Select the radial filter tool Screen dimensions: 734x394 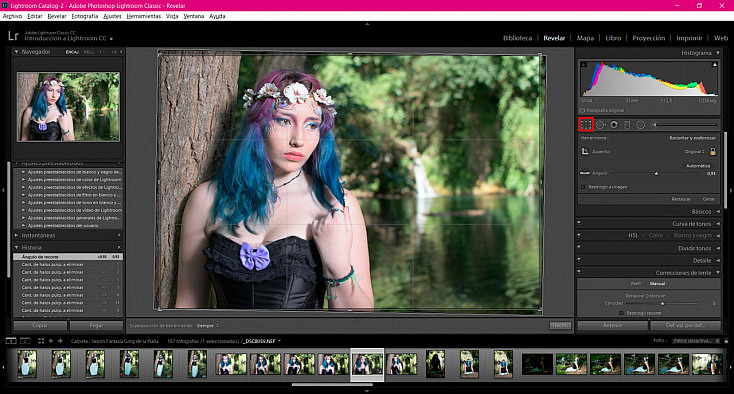640,124
